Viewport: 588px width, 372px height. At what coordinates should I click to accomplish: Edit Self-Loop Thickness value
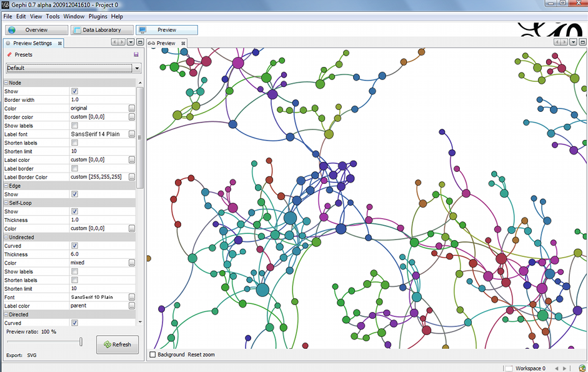pyautogui.click(x=102, y=220)
